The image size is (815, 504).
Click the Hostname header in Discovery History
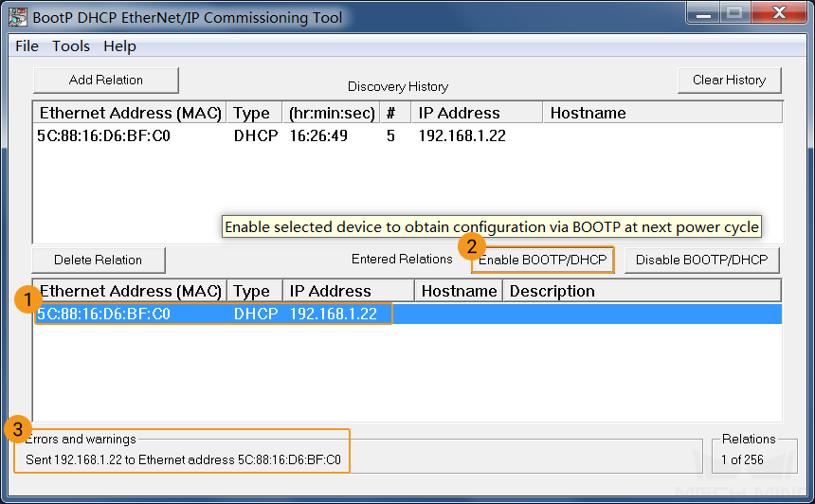tap(662, 113)
